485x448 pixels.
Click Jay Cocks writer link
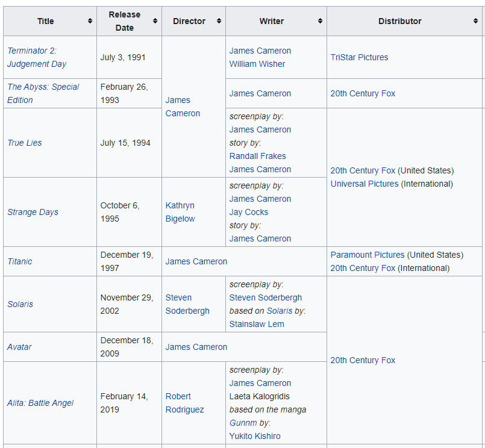coord(248,212)
